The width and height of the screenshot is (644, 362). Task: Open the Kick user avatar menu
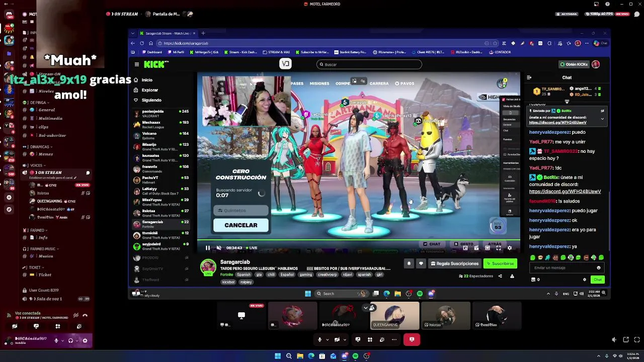coord(596,64)
